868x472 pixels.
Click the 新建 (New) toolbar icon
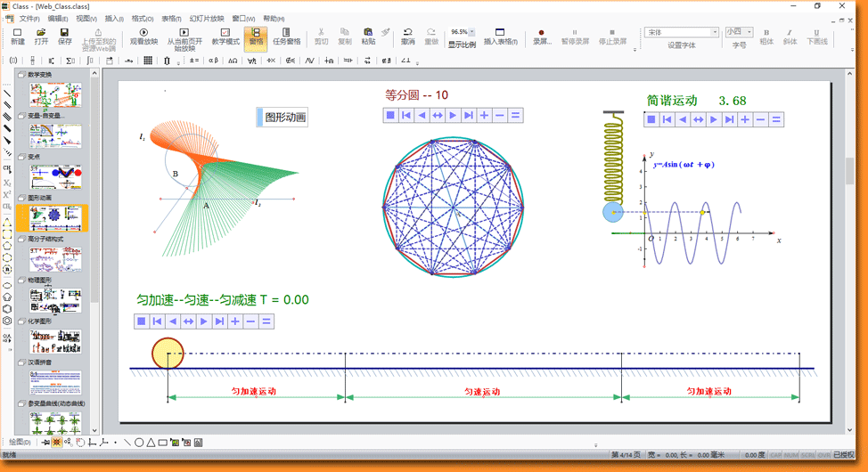click(x=18, y=37)
